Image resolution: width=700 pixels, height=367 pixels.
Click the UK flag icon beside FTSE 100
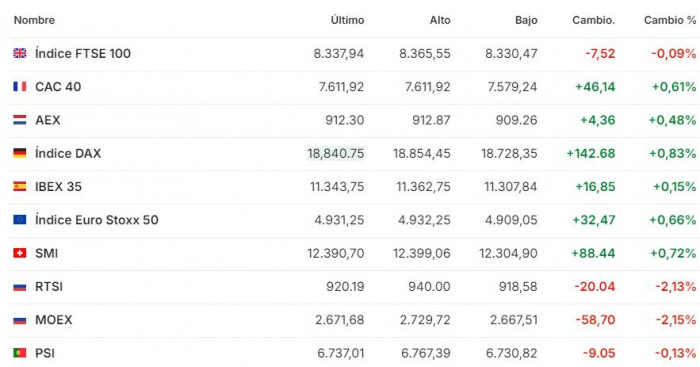click(x=20, y=53)
